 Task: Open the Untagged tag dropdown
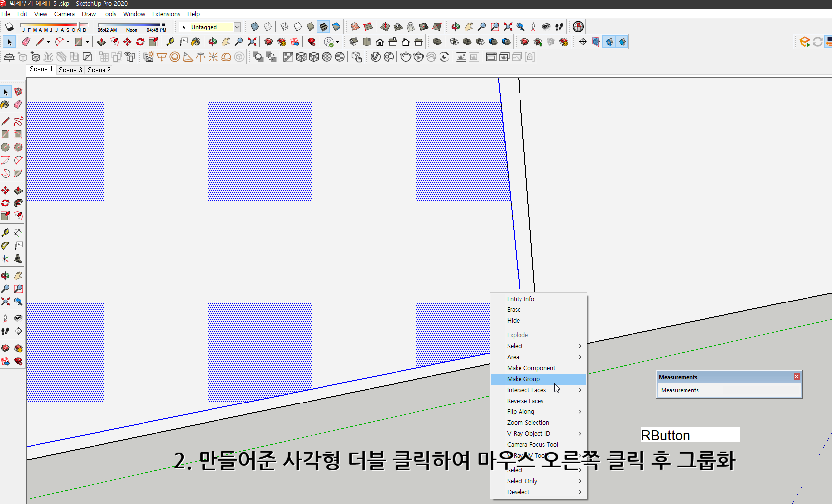click(237, 27)
